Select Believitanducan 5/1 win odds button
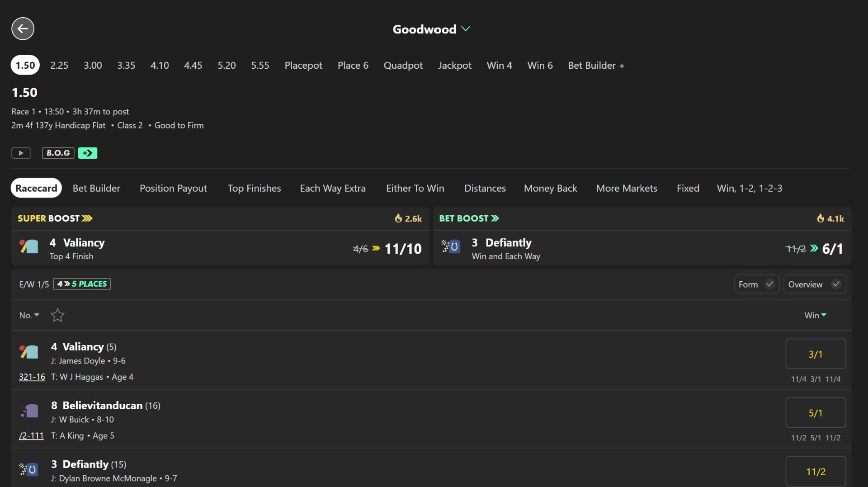 (816, 413)
